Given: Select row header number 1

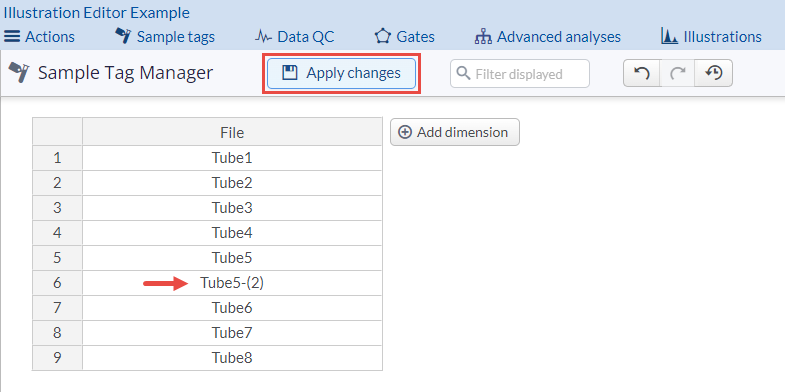Looking at the screenshot, I should (58, 158).
